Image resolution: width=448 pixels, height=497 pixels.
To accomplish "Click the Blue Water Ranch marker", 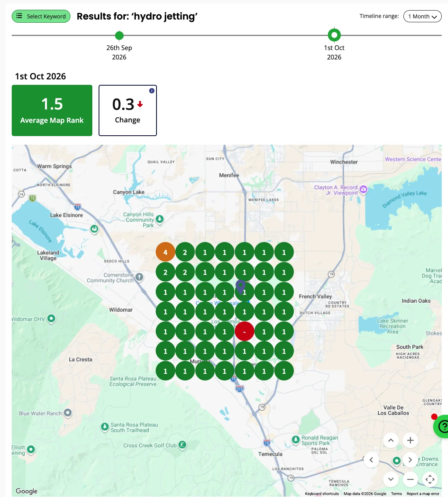I will [68, 413].
